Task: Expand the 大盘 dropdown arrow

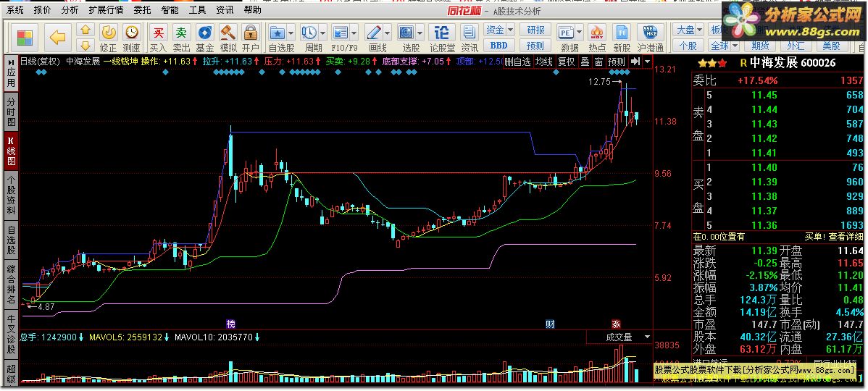Action: click(x=700, y=30)
